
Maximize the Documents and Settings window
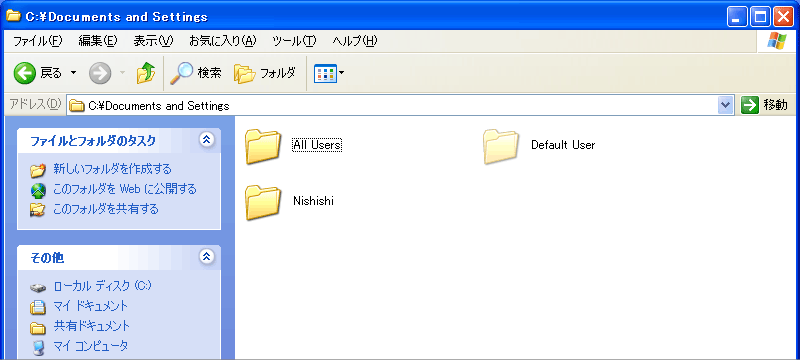click(x=760, y=17)
